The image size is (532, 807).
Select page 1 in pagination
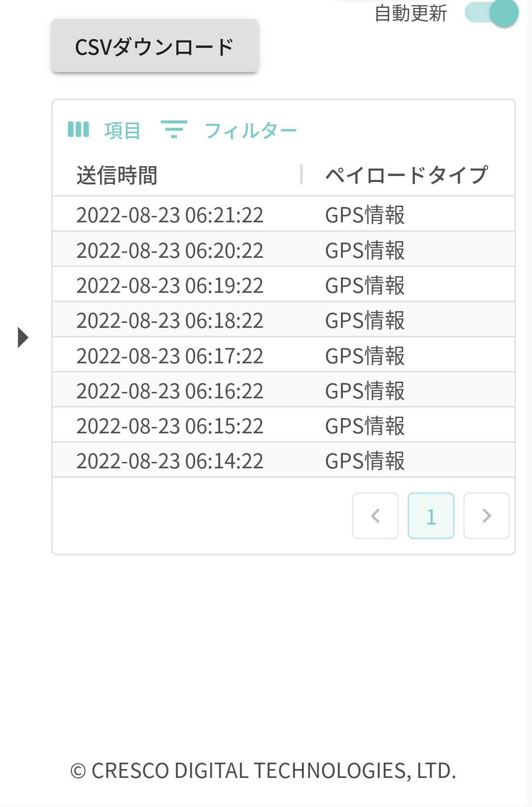point(431,516)
